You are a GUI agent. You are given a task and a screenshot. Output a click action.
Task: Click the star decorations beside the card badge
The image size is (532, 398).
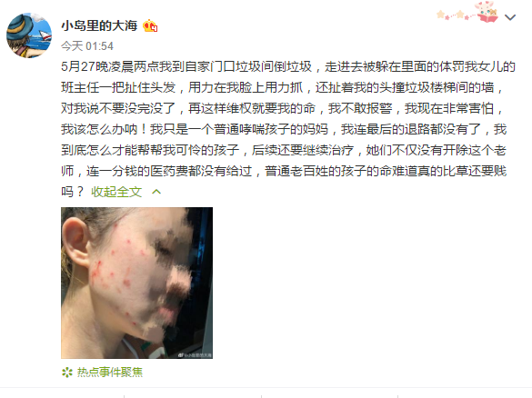click(456, 15)
